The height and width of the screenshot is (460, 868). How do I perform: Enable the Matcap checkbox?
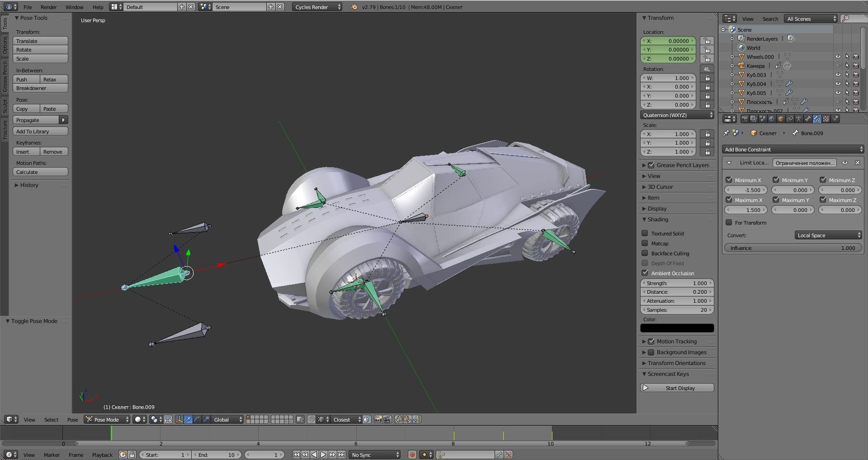point(645,243)
